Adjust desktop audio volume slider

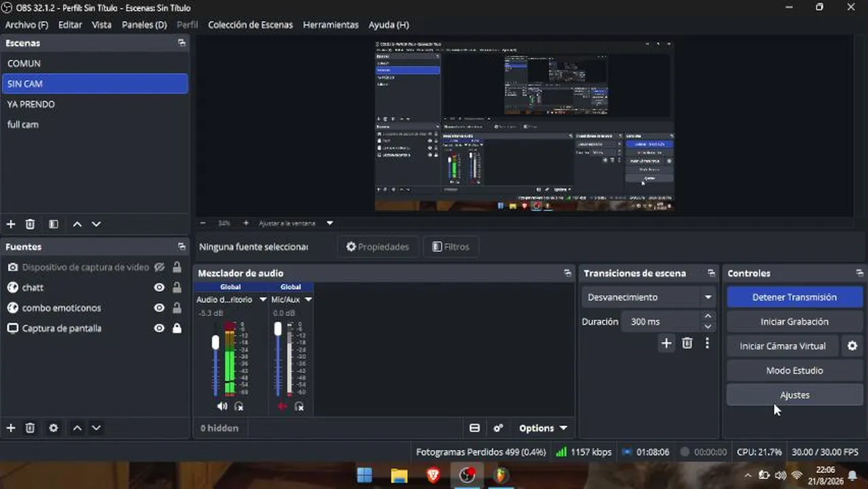(216, 342)
